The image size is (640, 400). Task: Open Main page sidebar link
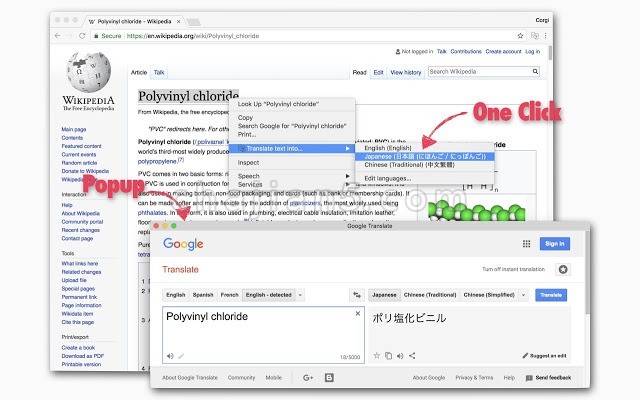[x=74, y=129]
